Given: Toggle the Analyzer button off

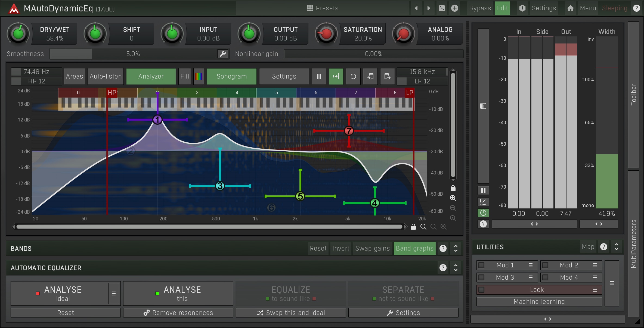Looking at the screenshot, I should 151,76.
